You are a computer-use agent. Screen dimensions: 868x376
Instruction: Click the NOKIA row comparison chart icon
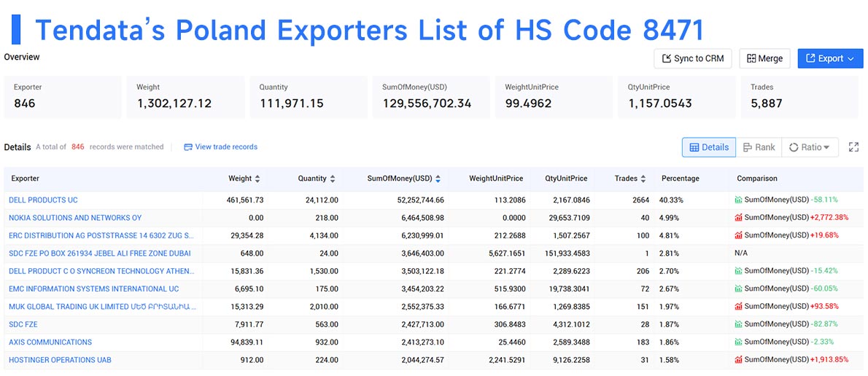(738, 218)
